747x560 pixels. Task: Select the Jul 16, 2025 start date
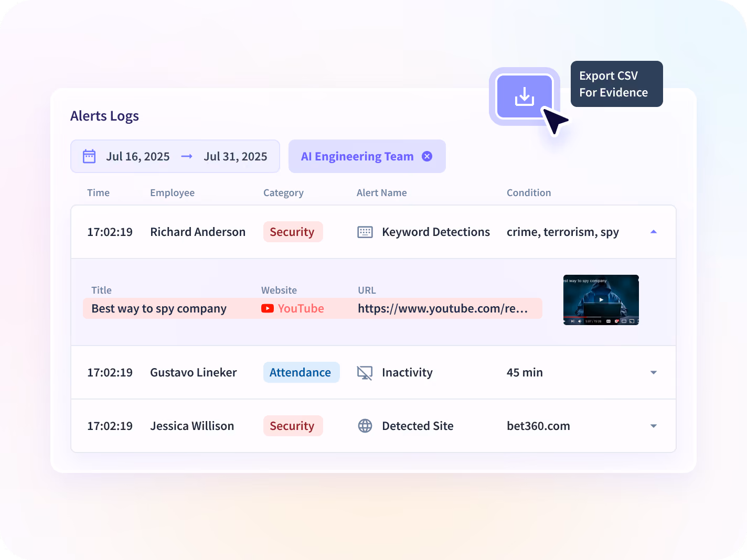(138, 156)
